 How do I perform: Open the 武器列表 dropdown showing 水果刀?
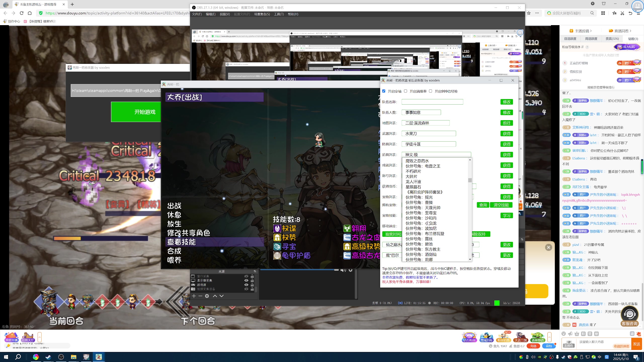[429, 133]
